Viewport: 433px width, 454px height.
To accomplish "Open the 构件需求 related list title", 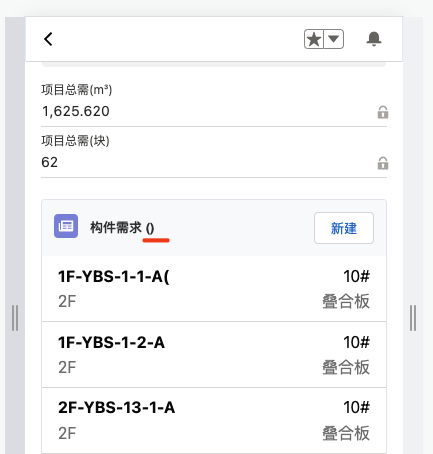I will (122, 228).
